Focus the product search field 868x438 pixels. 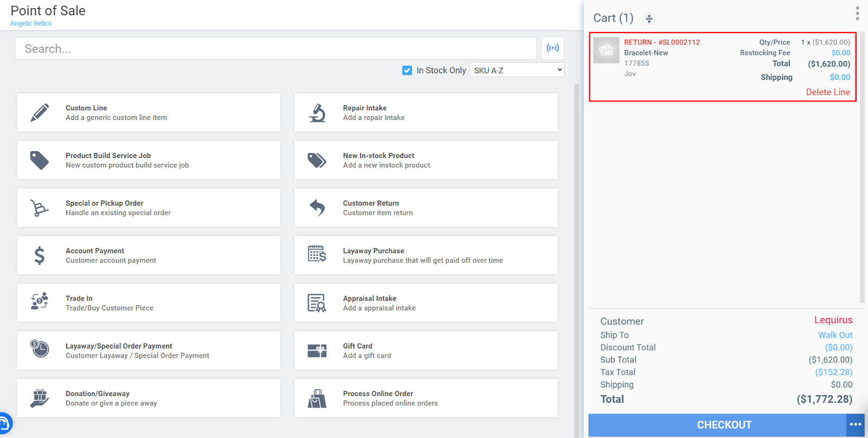click(x=276, y=49)
